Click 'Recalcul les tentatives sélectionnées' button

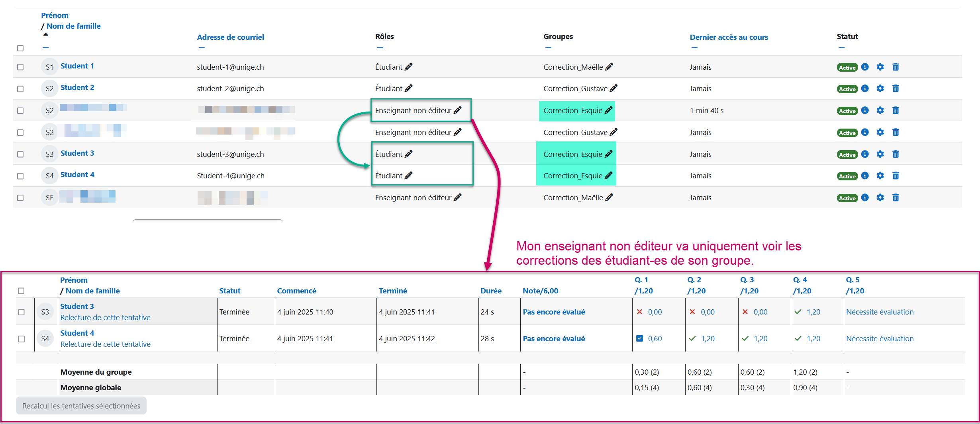tap(81, 406)
